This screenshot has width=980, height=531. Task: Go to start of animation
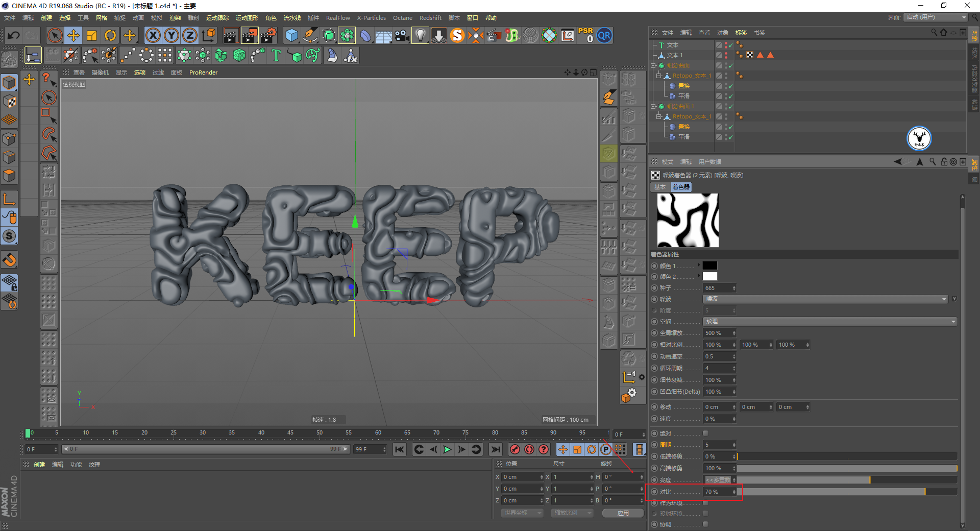pyautogui.click(x=400, y=449)
